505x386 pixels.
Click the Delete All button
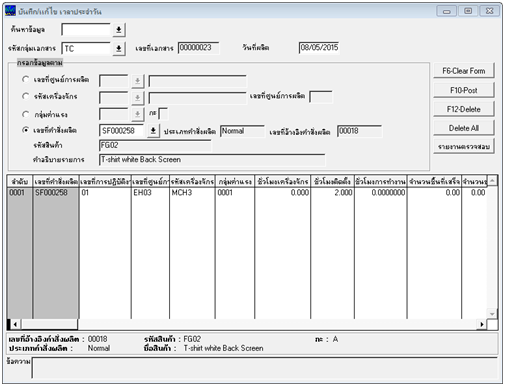point(464,128)
